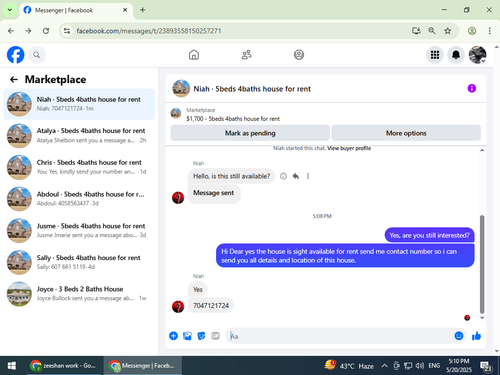The image size is (500, 375).
Task: Open the volume icon in system tray
Action: [420, 366]
